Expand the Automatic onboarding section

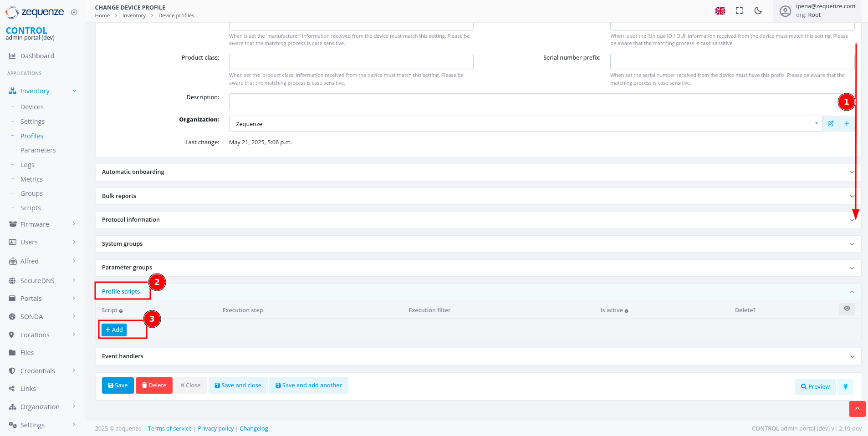(x=478, y=172)
